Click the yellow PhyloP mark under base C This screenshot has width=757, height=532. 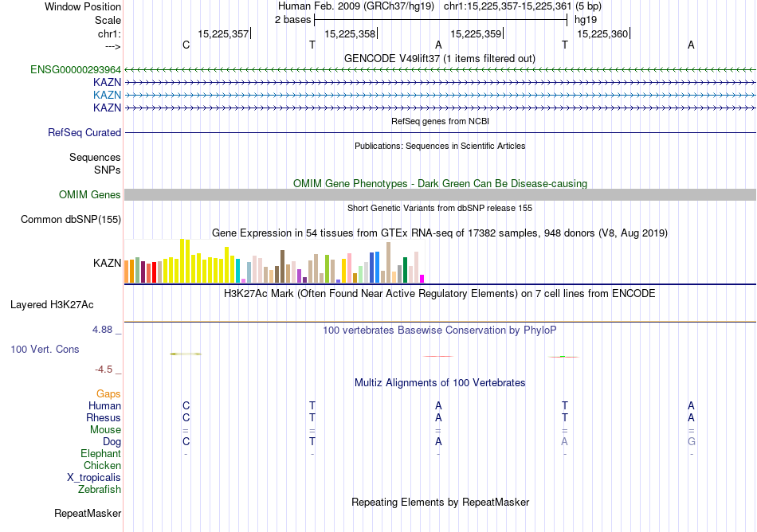[x=186, y=354]
